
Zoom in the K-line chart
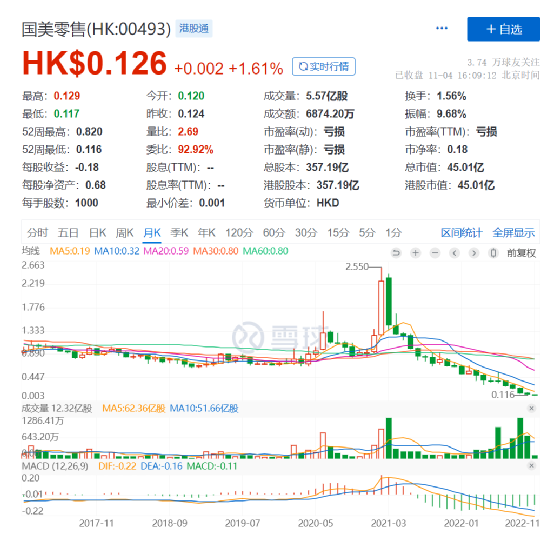tap(415, 253)
